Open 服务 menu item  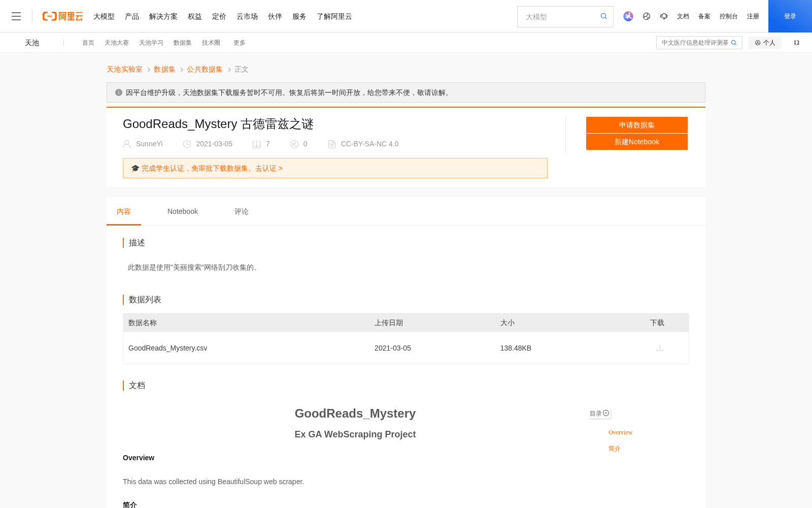click(x=299, y=16)
